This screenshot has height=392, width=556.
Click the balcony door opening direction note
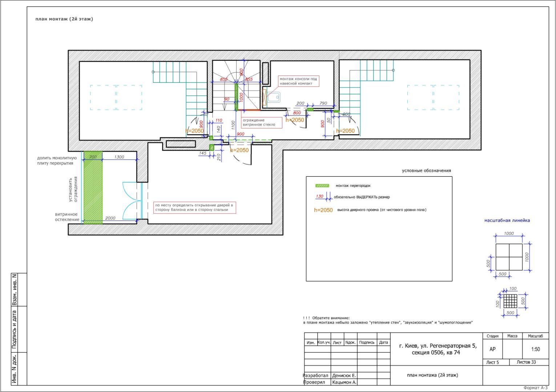point(194,207)
